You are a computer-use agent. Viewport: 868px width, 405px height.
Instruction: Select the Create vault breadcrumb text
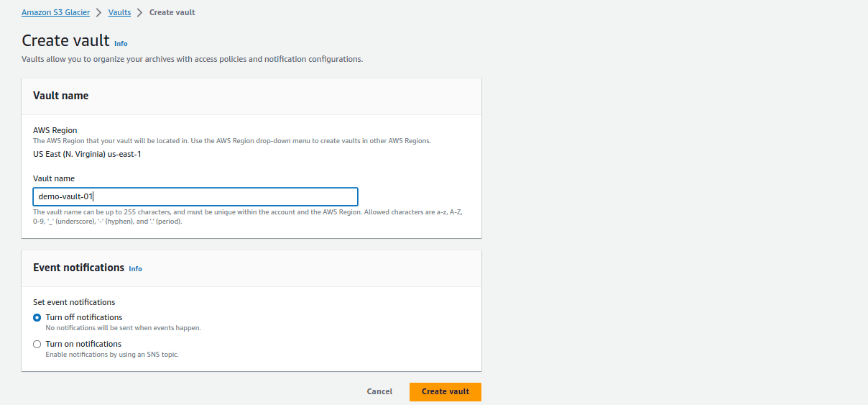pos(172,12)
